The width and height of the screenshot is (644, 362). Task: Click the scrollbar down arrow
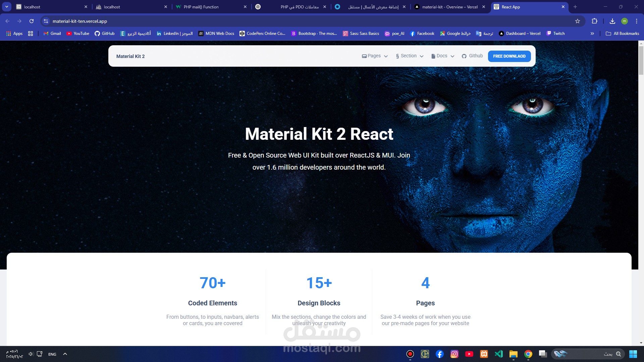(x=641, y=343)
